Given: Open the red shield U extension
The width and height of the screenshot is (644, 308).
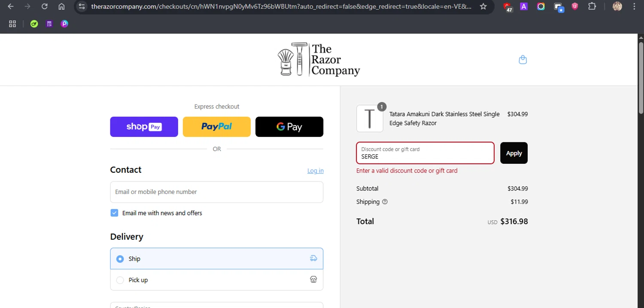Looking at the screenshot, I should [575, 6].
